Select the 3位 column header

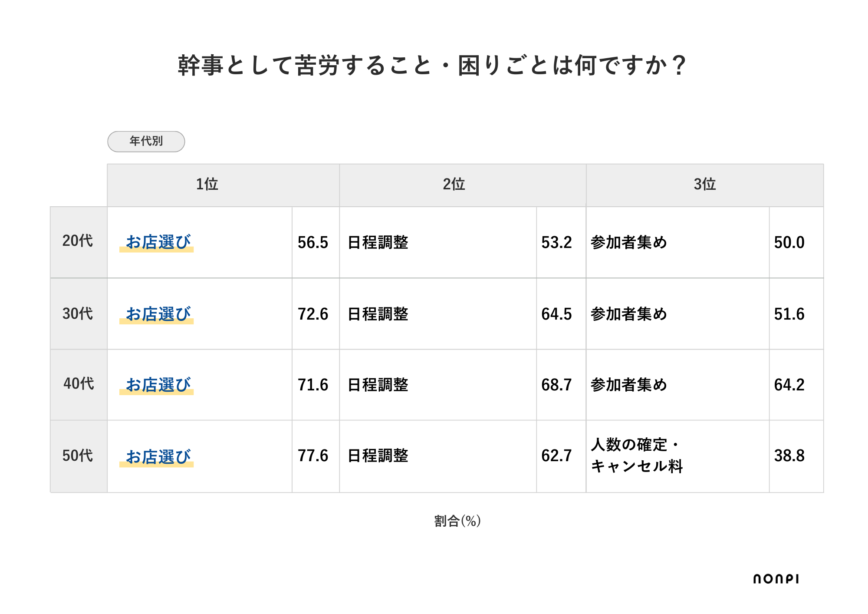tap(704, 185)
